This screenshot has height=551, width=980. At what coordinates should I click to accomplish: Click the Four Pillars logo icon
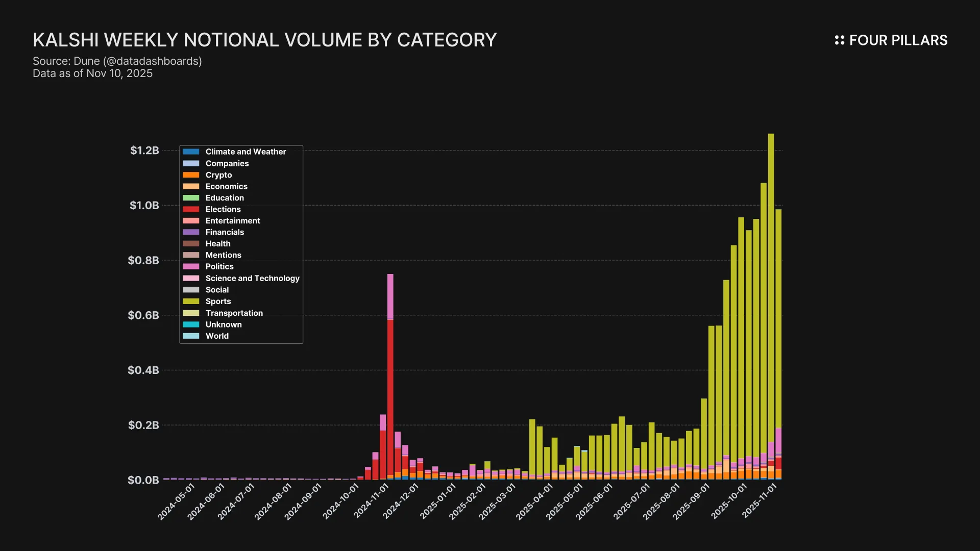pyautogui.click(x=839, y=40)
